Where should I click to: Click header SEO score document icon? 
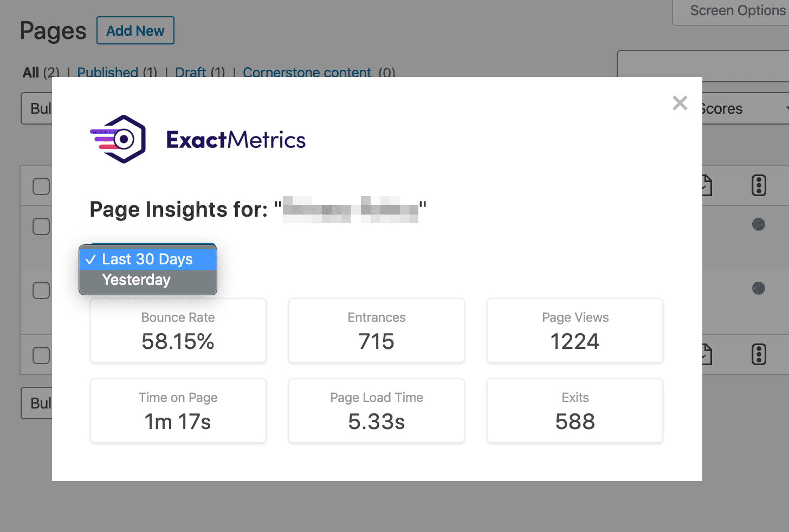point(707,185)
